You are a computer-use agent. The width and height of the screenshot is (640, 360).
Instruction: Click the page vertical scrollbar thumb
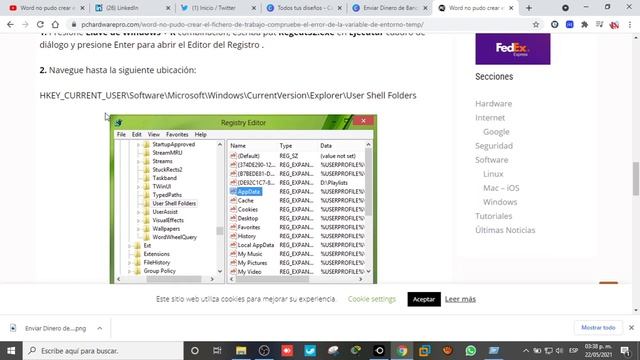pyautogui.click(x=636, y=179)
